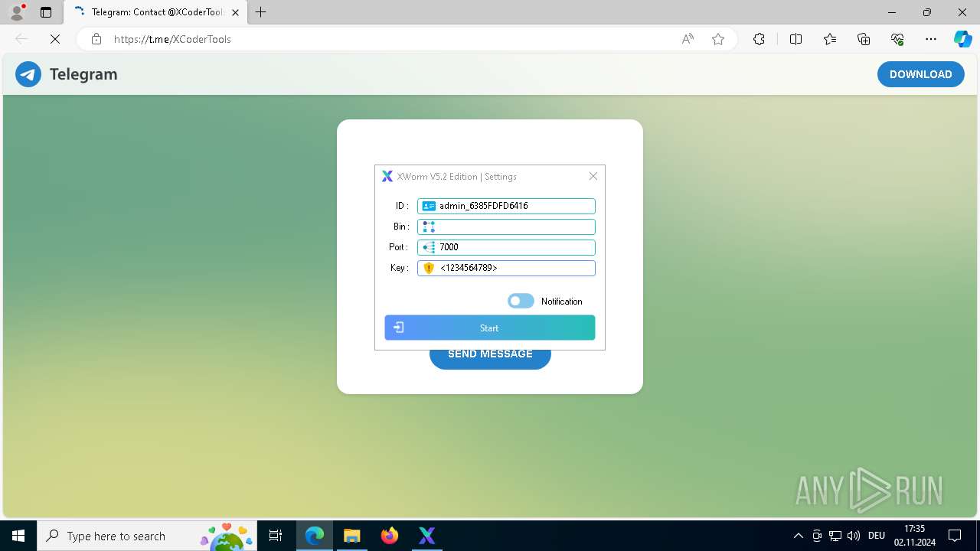The width and height of the screenshot is (980, 551).
Task: Click the Telegram header text
Action: pos(83,74)
